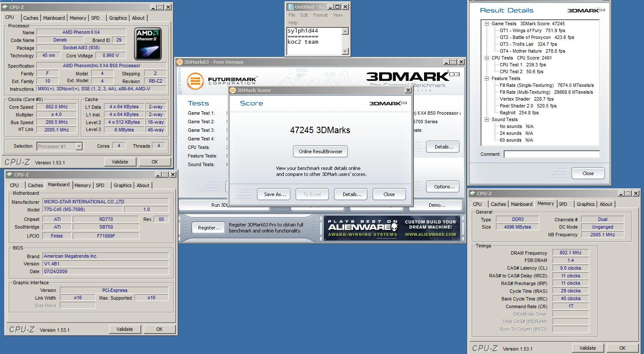The width and height of the screenshot is (644, 354).
Task: Click the DRAM Frequency value 802.1 MHz
Action: (570, 253)
